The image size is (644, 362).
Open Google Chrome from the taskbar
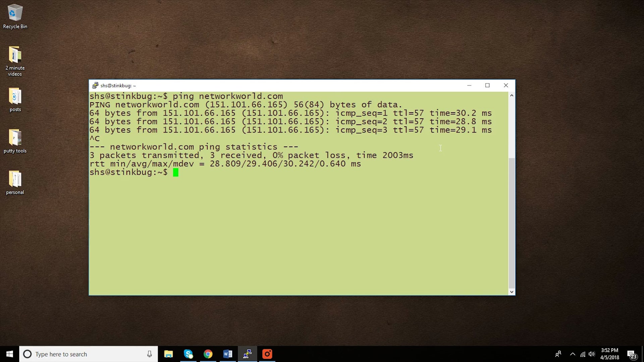[x=208, y=354]
